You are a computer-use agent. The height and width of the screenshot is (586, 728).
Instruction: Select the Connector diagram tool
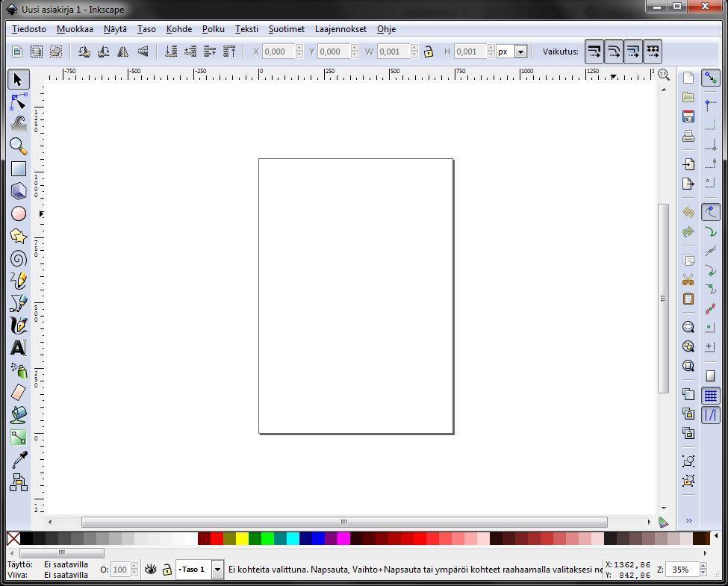tap(19, 482)
